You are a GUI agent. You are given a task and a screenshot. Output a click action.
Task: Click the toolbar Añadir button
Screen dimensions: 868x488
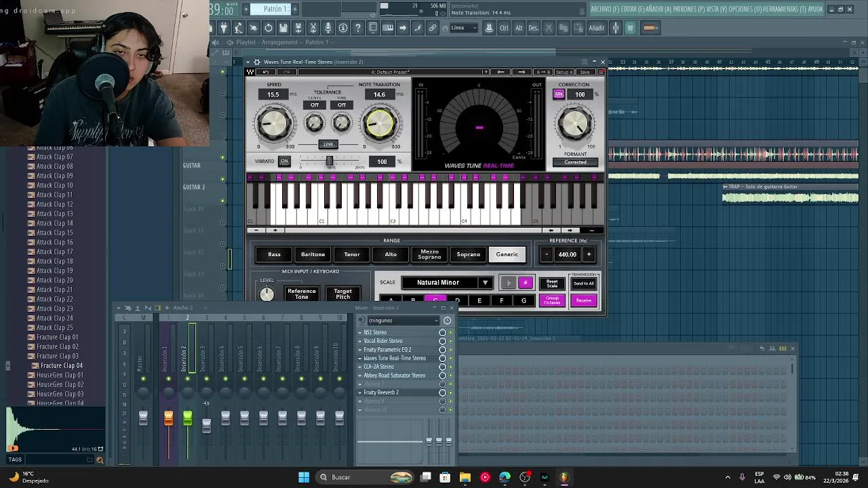(x=596, y=28)
